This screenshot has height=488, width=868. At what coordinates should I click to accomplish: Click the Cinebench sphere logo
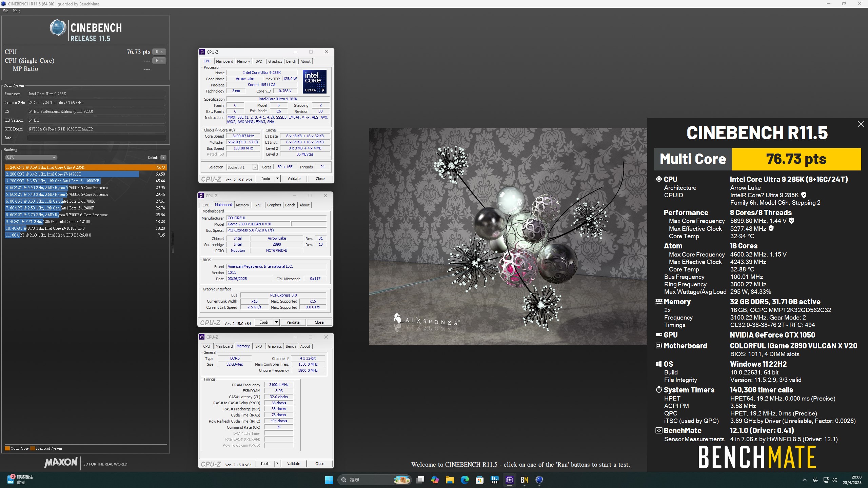coord(58,28)
